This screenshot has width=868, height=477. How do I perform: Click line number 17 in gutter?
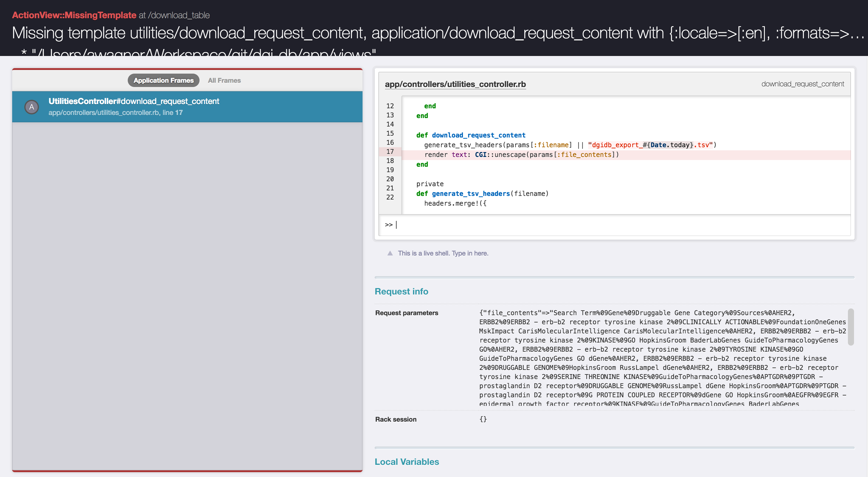point(390,152)
